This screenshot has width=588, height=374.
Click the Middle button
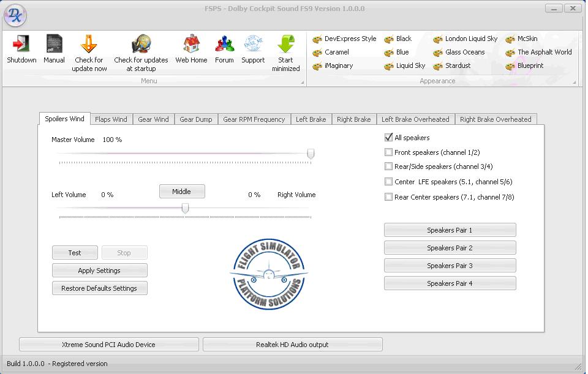(x=182, y=192)
